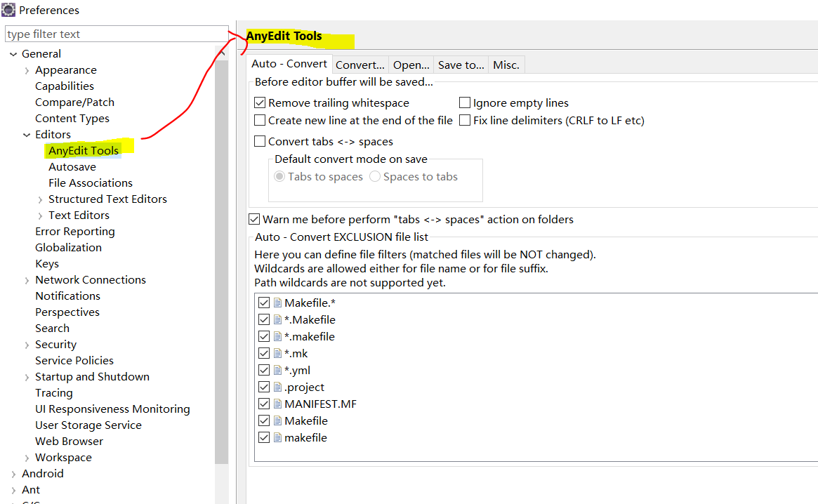This screenshot has width=818, height=504.
Task: Select Spaces to tabs radio button
Action: [x=374, y=177]
